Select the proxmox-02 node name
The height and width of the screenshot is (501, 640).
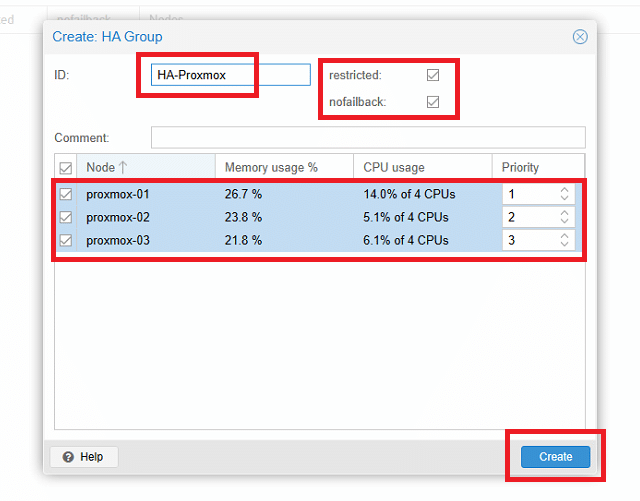coord(118,217)
